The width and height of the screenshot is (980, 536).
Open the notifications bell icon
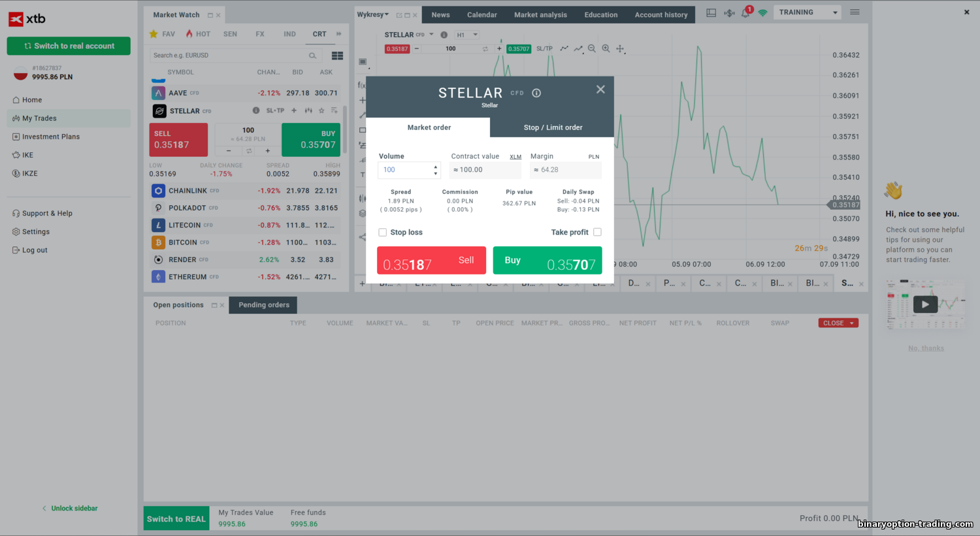coord(745,13)
